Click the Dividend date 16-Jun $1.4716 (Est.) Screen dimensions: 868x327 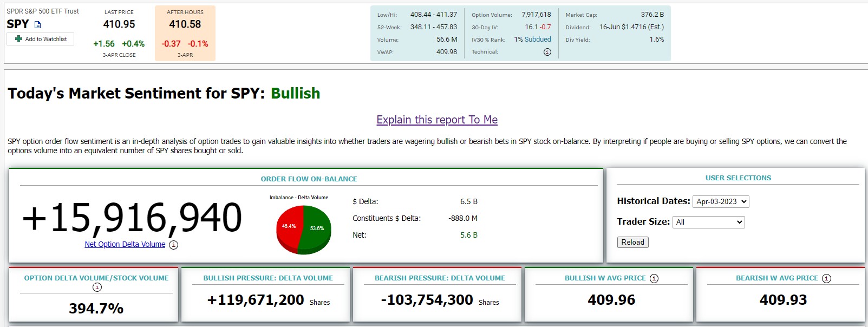(x=631, y=27)
